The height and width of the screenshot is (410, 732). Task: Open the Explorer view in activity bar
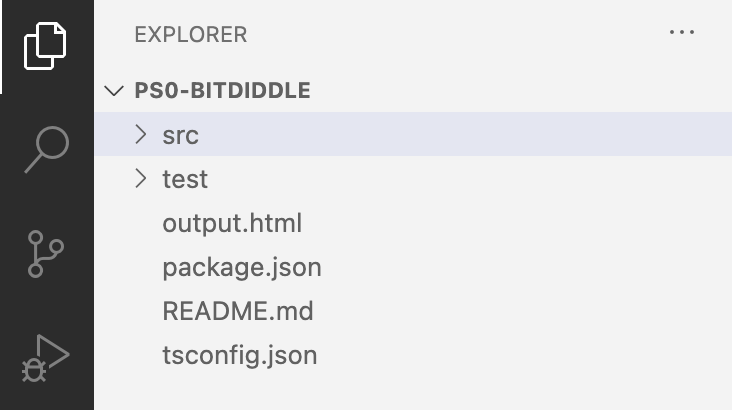(46, 45)
